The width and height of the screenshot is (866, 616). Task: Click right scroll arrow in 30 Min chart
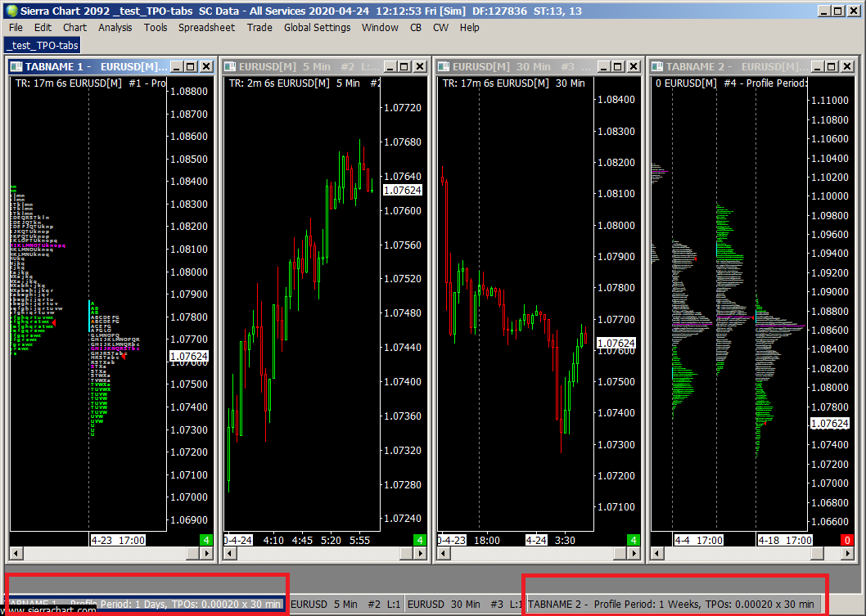tap(634, 553)
